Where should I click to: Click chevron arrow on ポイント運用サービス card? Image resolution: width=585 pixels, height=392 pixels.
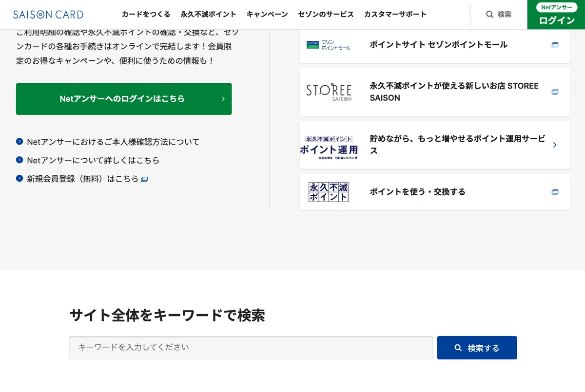point(555,145)
